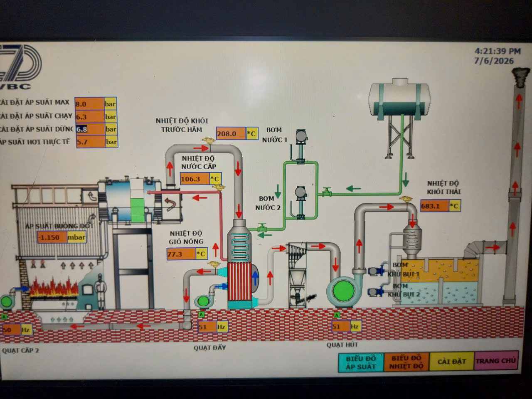The image size is (532, 399).
Task: Toggle the Quạt Cấp 2 auto indicator
Action: [4, 317]
